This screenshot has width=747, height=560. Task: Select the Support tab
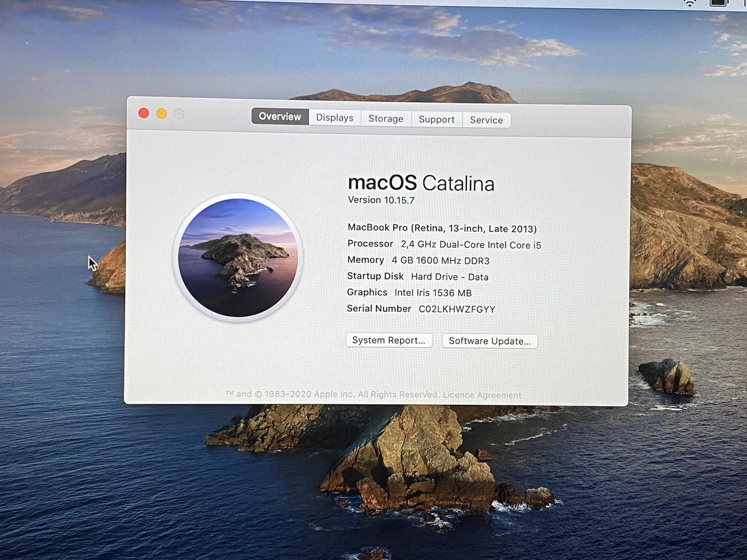(436, 119)
